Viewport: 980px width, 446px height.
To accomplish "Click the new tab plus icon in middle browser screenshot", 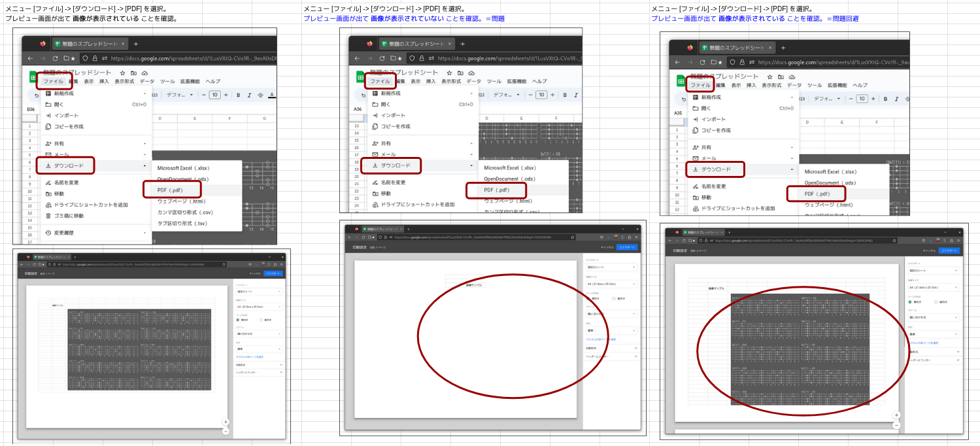I will click(x=463, y=44).
